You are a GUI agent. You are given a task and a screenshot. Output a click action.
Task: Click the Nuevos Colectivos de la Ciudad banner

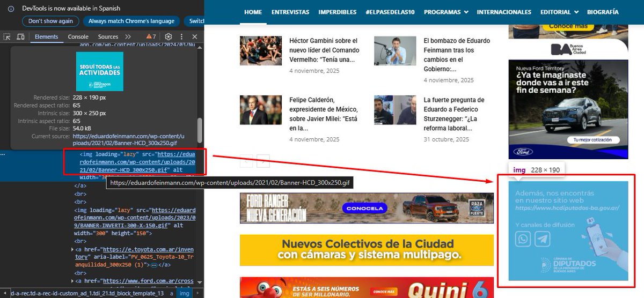367,250
